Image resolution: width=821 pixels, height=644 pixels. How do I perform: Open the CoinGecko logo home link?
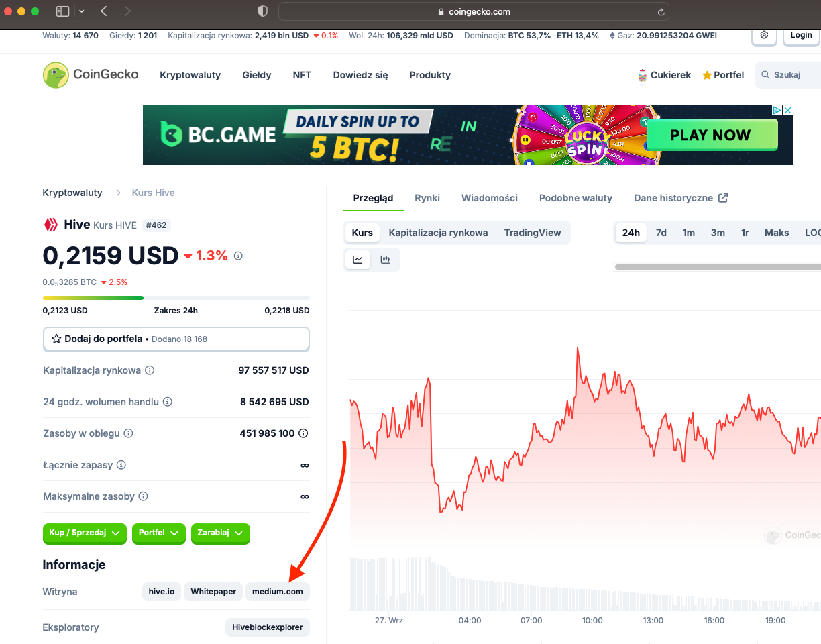pos(91,75)
